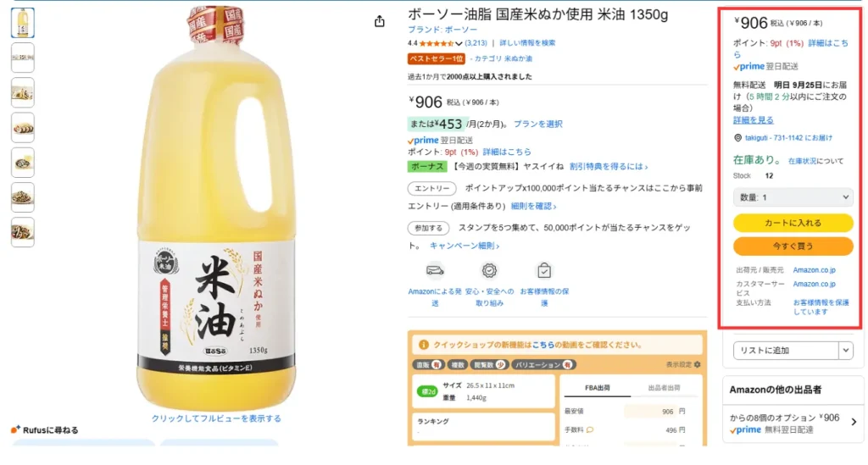Click the Rufus icon below the product image
Viewport: 868px width, 465px height.
coord(15,429)
